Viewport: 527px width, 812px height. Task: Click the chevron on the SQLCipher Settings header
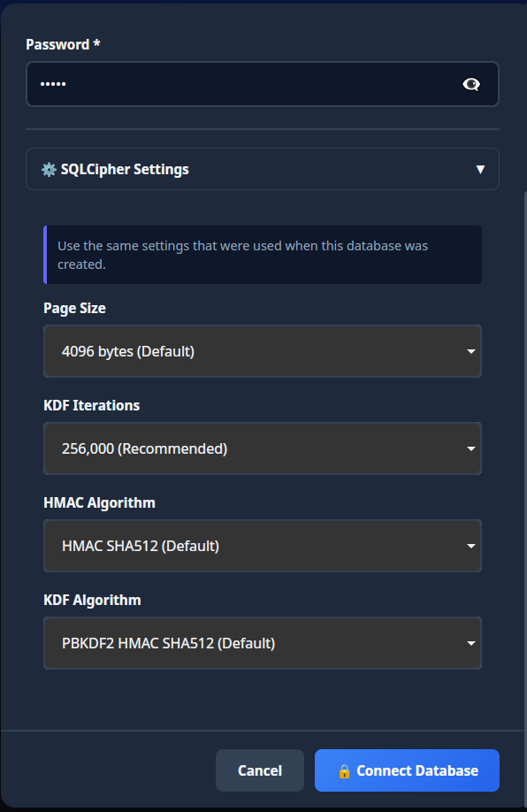(480, 168)
